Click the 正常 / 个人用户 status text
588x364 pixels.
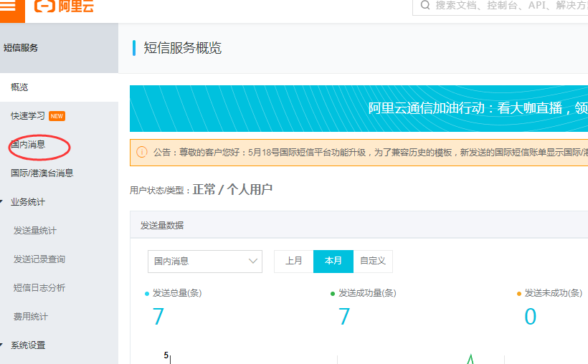tap(232, 190)
